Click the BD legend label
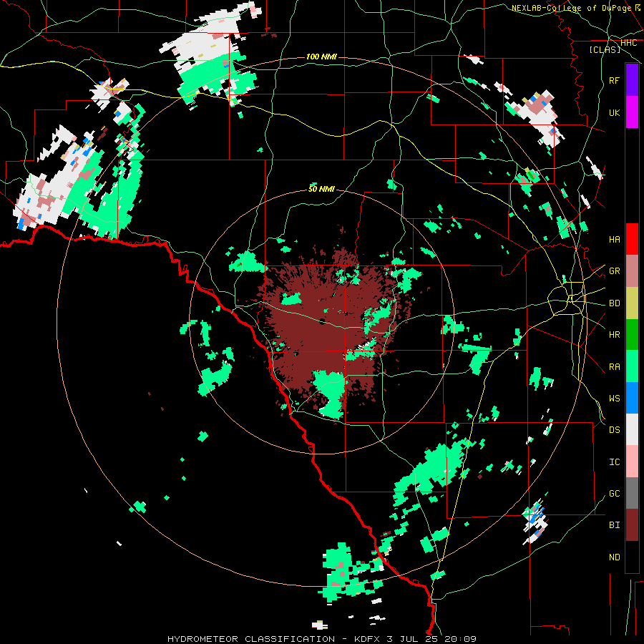The image size is (644, 644). 615,303
